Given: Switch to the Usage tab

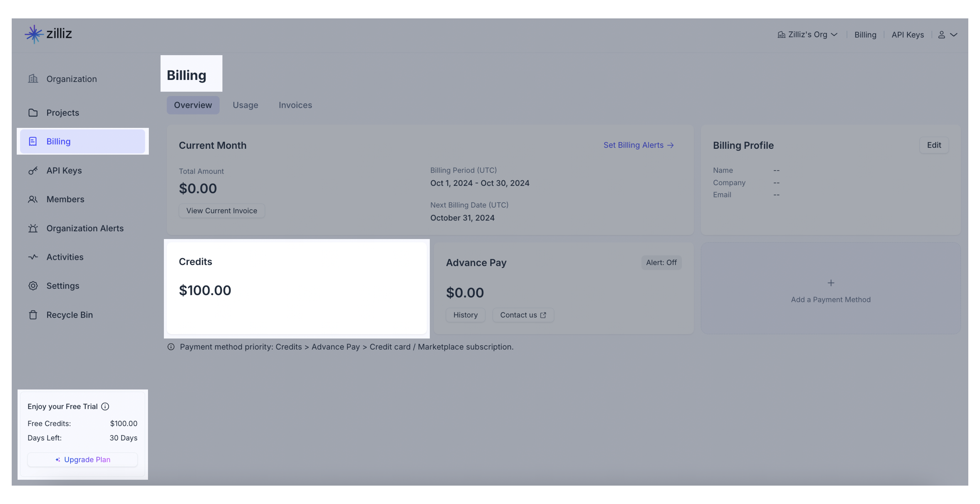Looking at the screenshot, I should [x=245, y=105].
